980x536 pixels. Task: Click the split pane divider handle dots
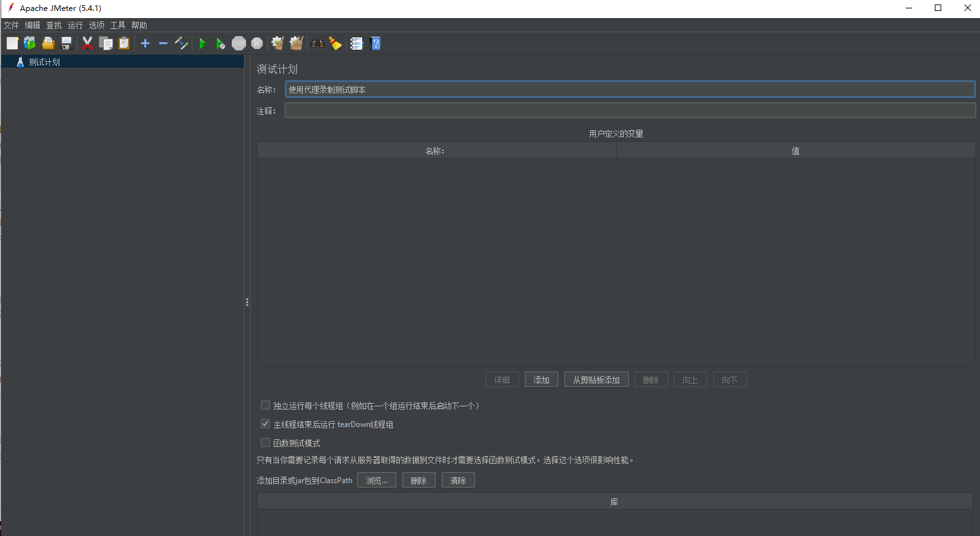click(247, 302)
